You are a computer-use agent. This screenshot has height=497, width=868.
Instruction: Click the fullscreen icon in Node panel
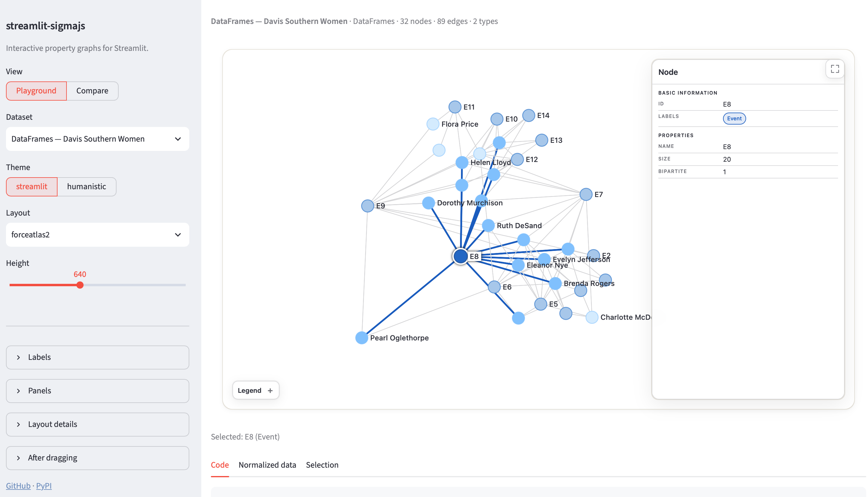(x=834, y=69)
